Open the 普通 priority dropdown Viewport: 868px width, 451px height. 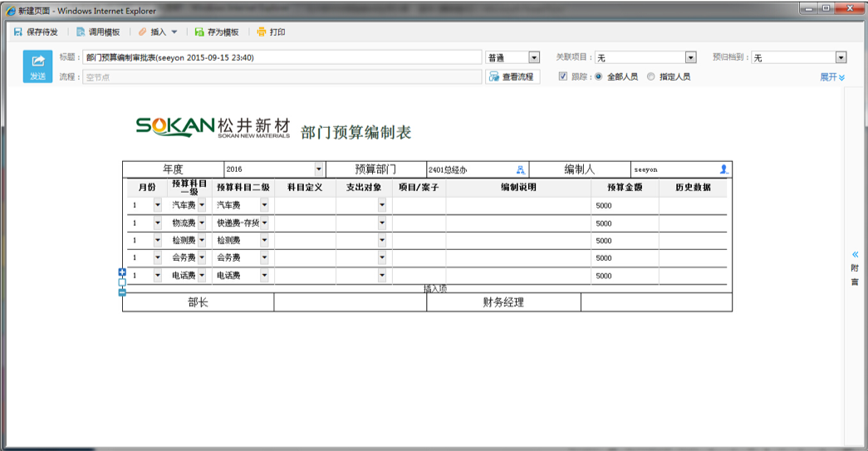pyautogui.click(x=533, y=57)
